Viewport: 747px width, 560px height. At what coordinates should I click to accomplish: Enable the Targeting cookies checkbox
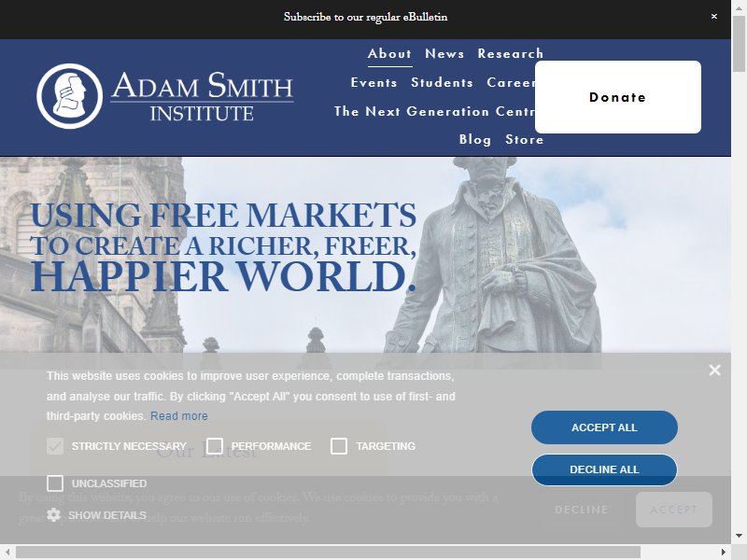[339, 446]
